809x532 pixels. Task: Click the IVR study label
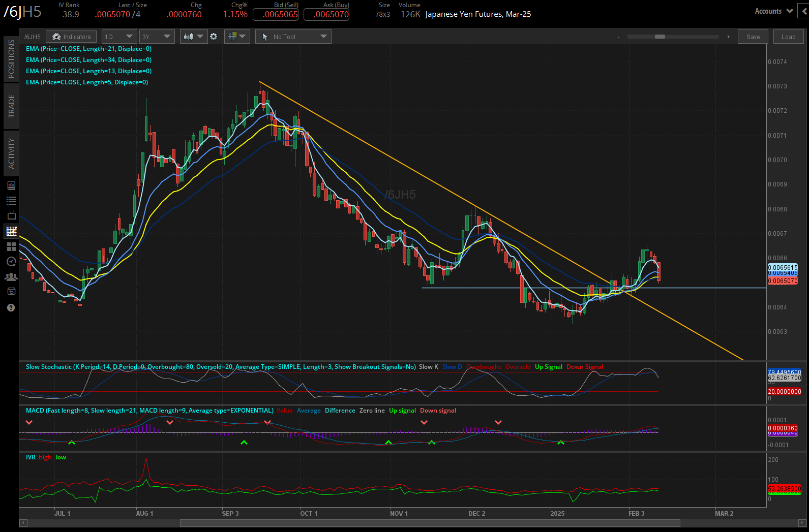[x=31, y=457]
